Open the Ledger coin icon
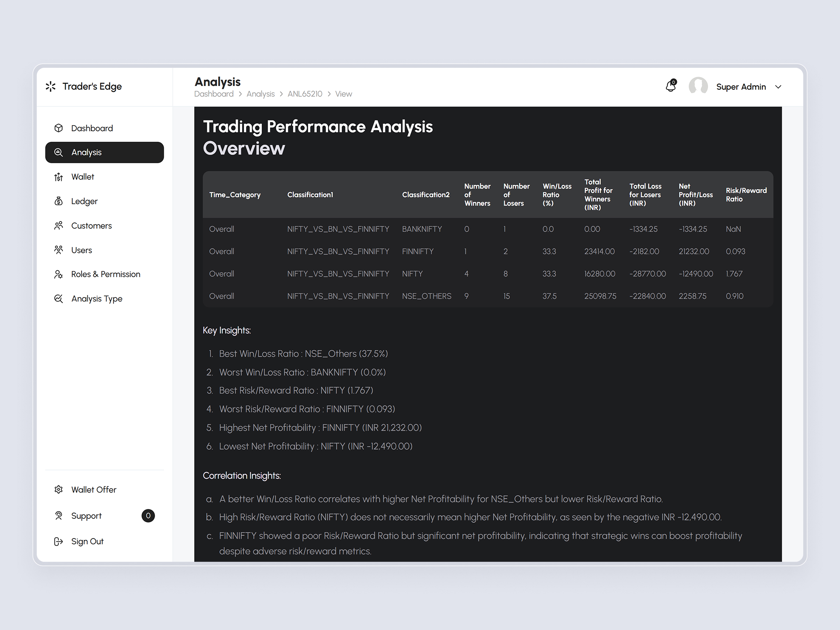840x630 pixels. click(59, 201)
